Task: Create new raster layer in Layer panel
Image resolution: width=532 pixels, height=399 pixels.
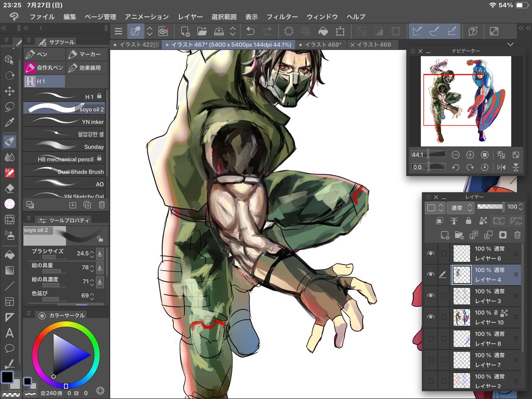Action: click(x=444, y=235)
